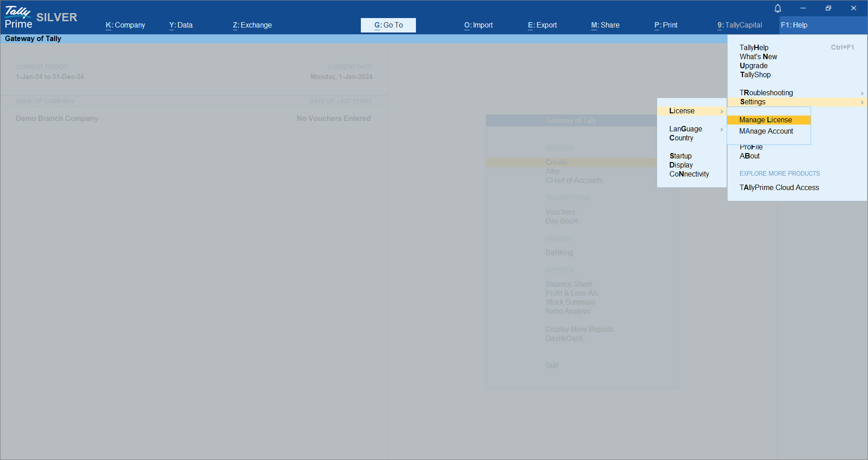Open Day Book

(x=562, y=221)
